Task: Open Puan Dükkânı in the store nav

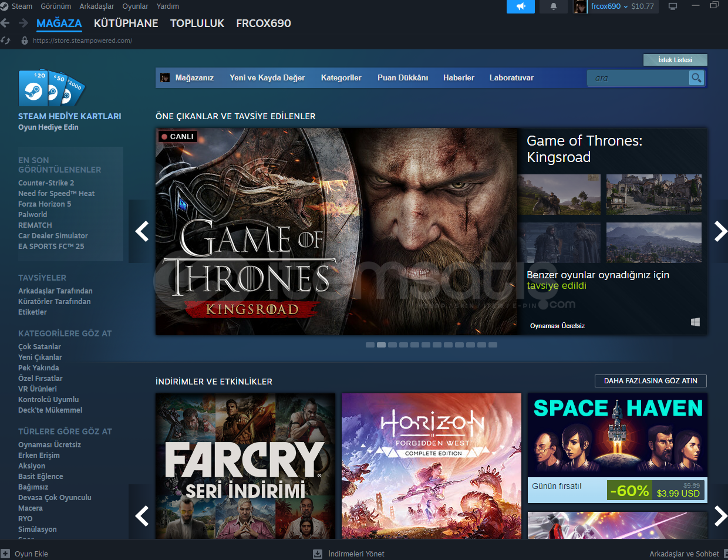Action: pos(403,77)
